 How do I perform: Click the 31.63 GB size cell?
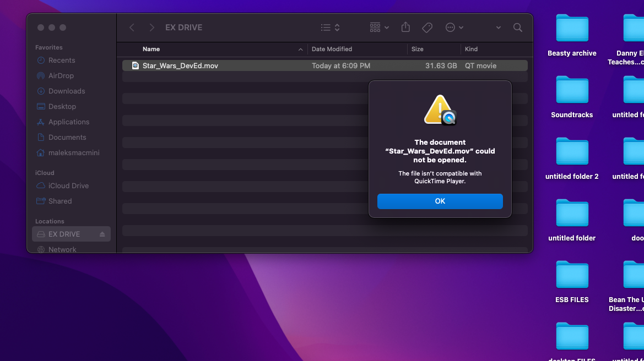[441, 65]
